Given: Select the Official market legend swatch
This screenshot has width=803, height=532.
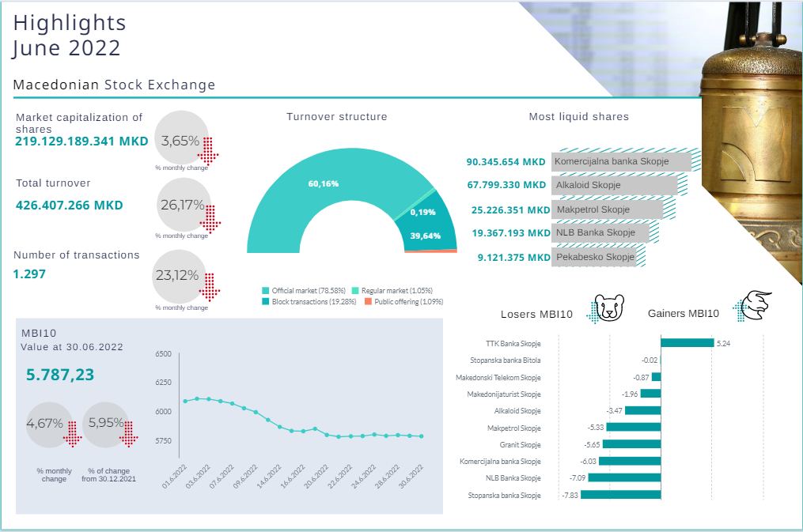Looking at the screenshot, I should tap(266, 291).
